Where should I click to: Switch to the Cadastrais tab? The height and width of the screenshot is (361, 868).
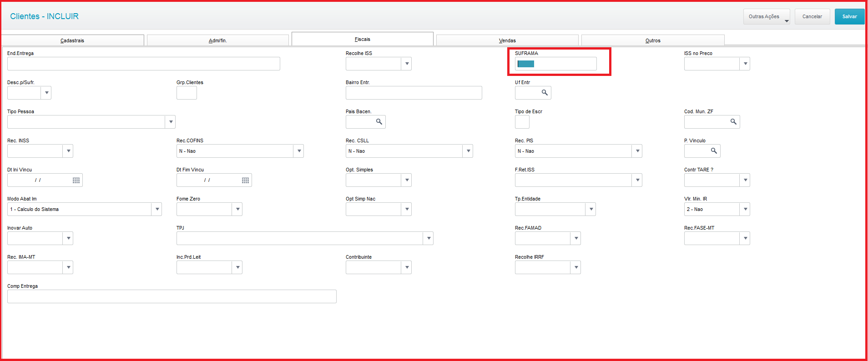coord(73,40)
